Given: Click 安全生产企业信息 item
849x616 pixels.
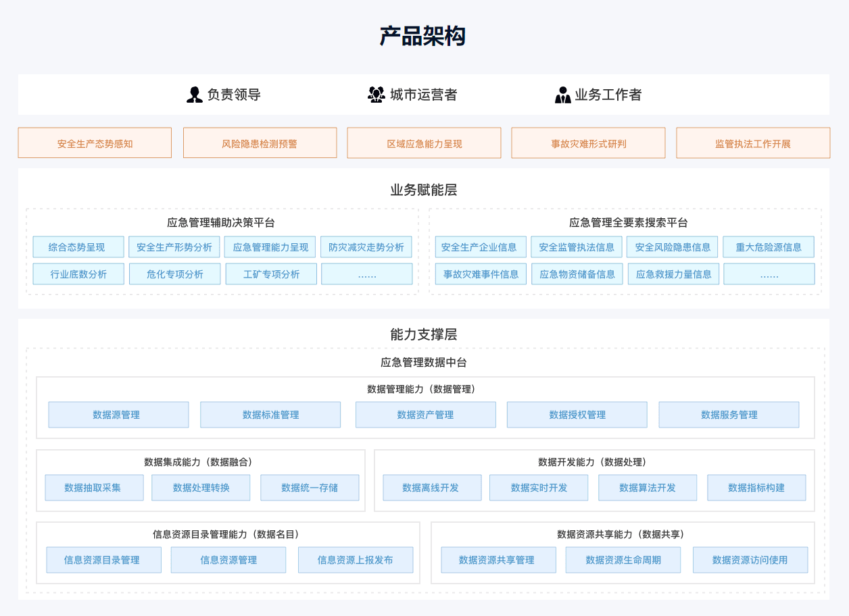Looking at the screenshot, I should click(480, 247).
